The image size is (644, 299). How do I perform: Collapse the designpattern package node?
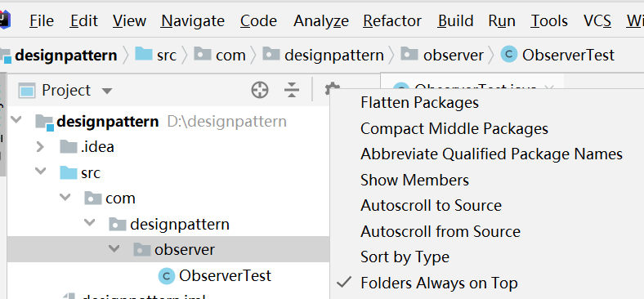[90, 223]
